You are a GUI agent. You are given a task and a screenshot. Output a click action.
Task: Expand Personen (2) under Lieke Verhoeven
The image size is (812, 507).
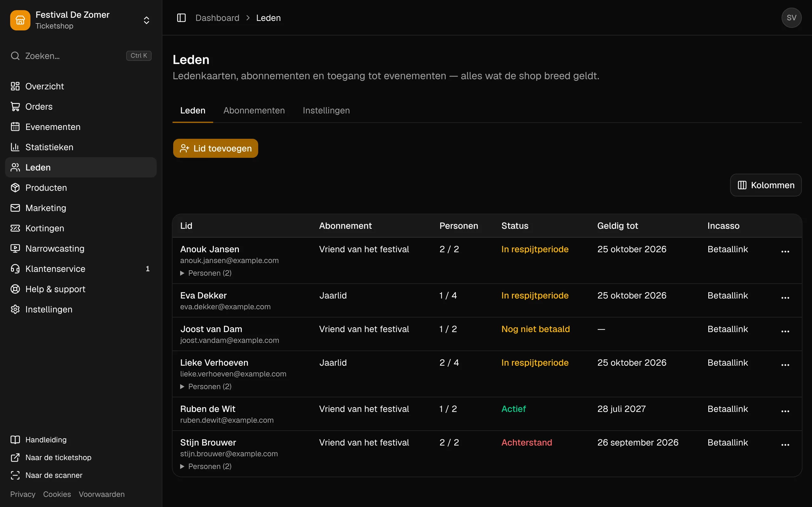coord(206,387)
